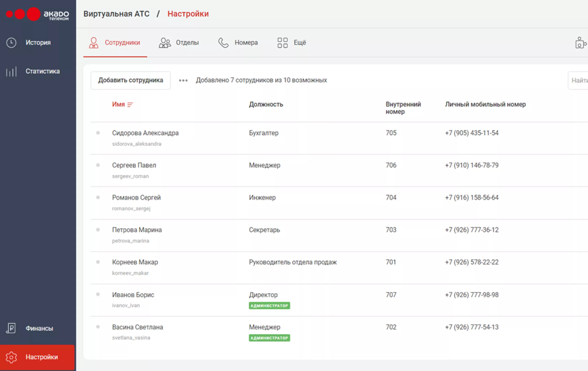This screenshot has height=371, width=588.
Task: Click the sort icon next to Имя
Action: [x=130, y=105]
